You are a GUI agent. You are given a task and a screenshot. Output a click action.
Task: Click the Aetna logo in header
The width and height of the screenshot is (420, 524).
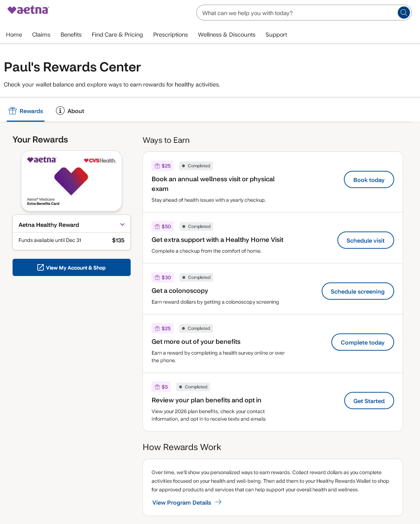(28, 10)
